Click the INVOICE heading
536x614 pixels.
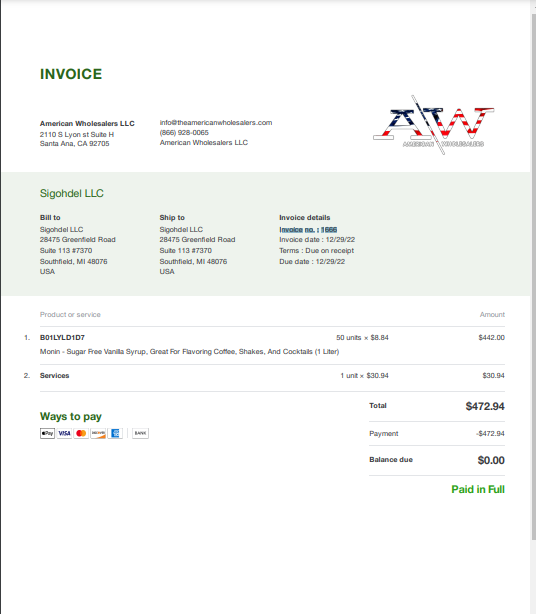coord(71,74)
